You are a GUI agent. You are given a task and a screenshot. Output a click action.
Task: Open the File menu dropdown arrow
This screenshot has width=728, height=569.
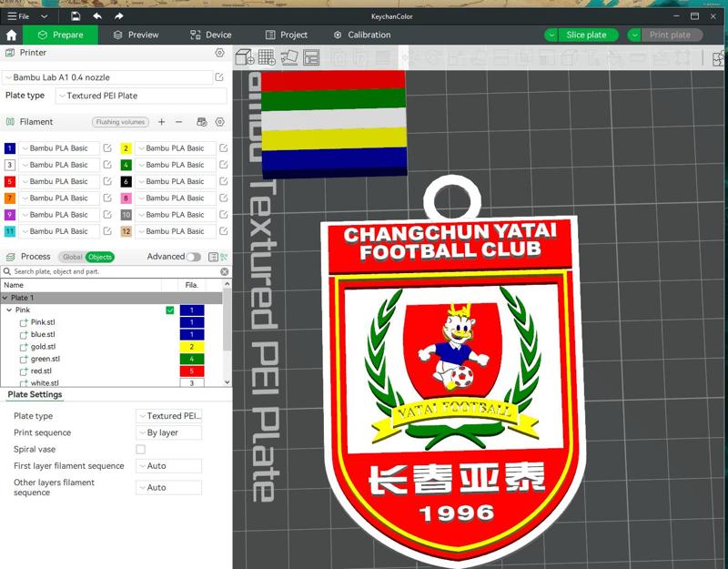pyautogui.click(x=44, y=16)
